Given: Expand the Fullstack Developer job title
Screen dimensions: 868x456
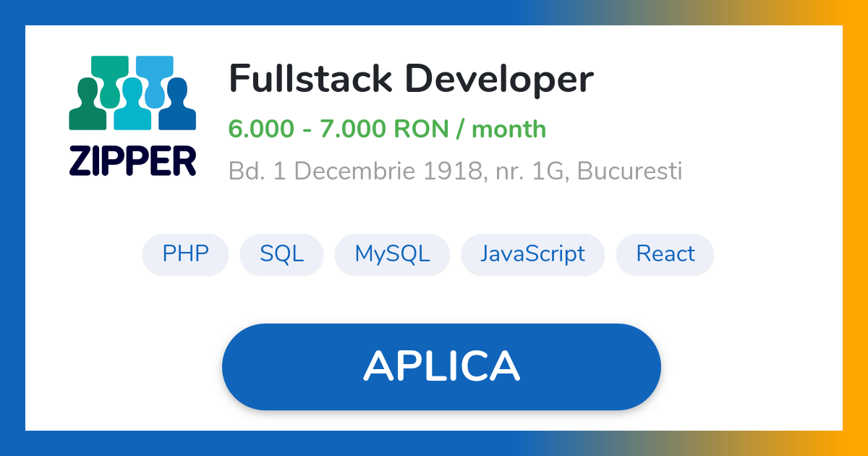Looking at the screenshot, I should pos(411,78).
